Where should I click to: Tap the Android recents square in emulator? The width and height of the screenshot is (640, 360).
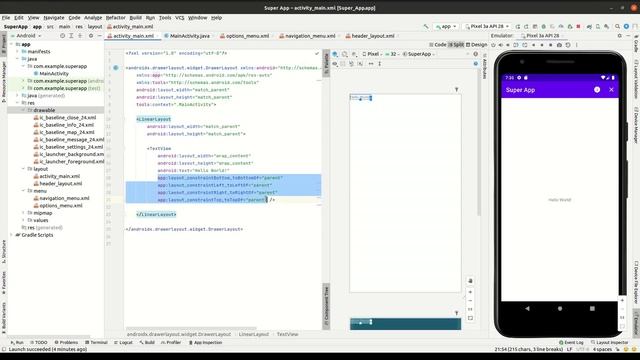click(x=592, y=309)
